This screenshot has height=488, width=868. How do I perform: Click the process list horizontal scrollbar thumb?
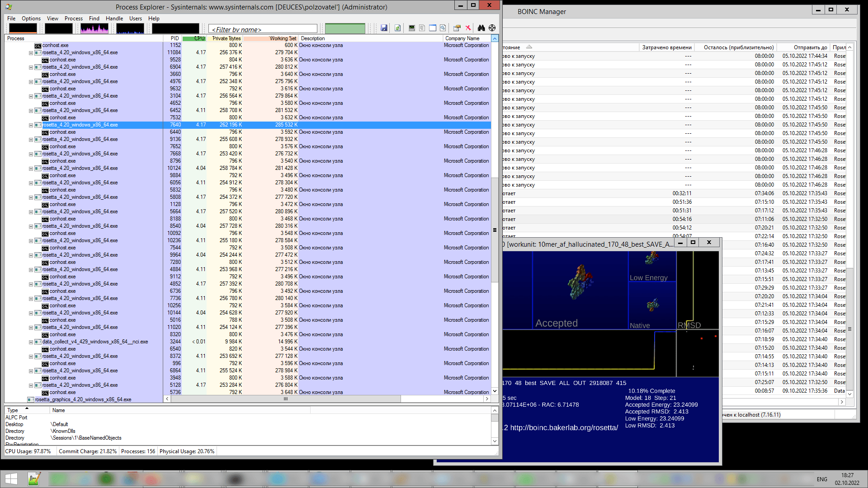(x=285, y=399)
